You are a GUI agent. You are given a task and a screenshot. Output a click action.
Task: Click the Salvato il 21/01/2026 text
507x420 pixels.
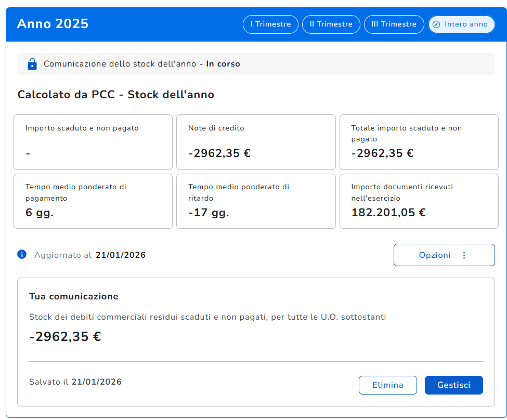75,382
